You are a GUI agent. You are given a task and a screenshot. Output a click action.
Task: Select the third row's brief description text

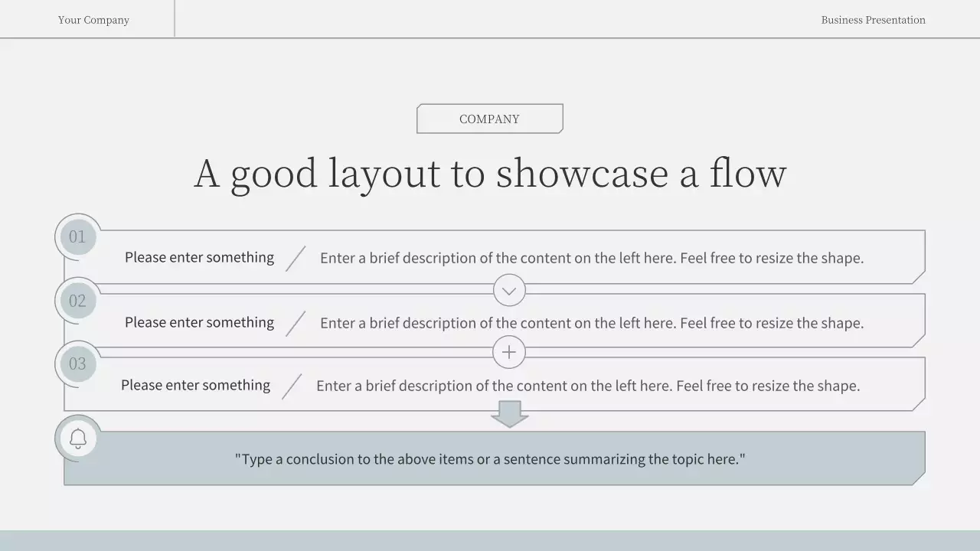pyautogui.click(x=587, y=386)
